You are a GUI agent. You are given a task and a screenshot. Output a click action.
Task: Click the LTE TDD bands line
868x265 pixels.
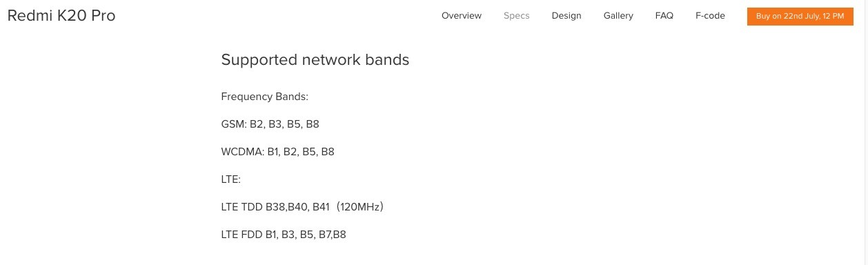point(302,207)
